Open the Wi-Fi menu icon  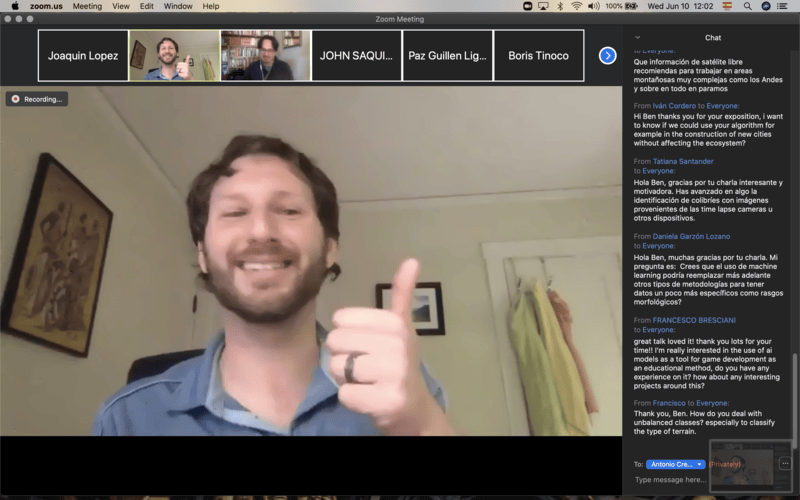pos(577,6)
